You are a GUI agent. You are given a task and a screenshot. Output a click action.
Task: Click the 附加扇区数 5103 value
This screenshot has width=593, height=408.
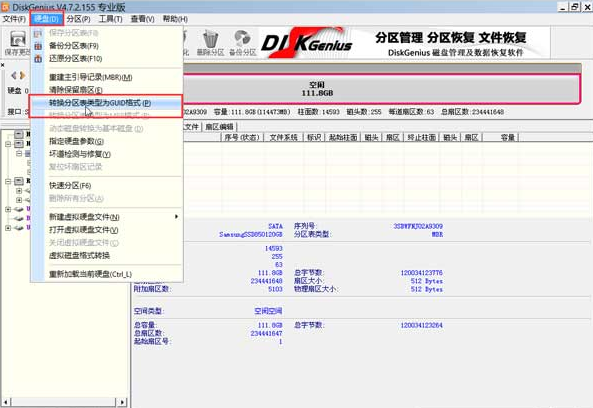(275, 289)
